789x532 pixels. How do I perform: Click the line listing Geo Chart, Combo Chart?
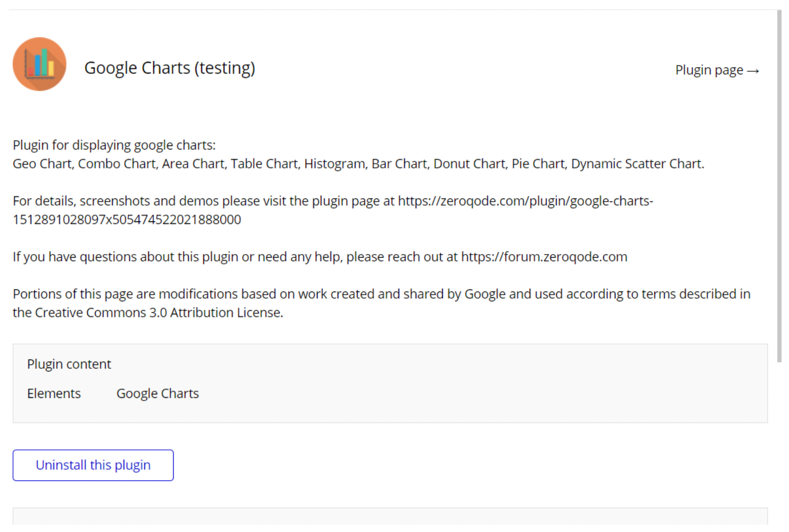[359, 164]
